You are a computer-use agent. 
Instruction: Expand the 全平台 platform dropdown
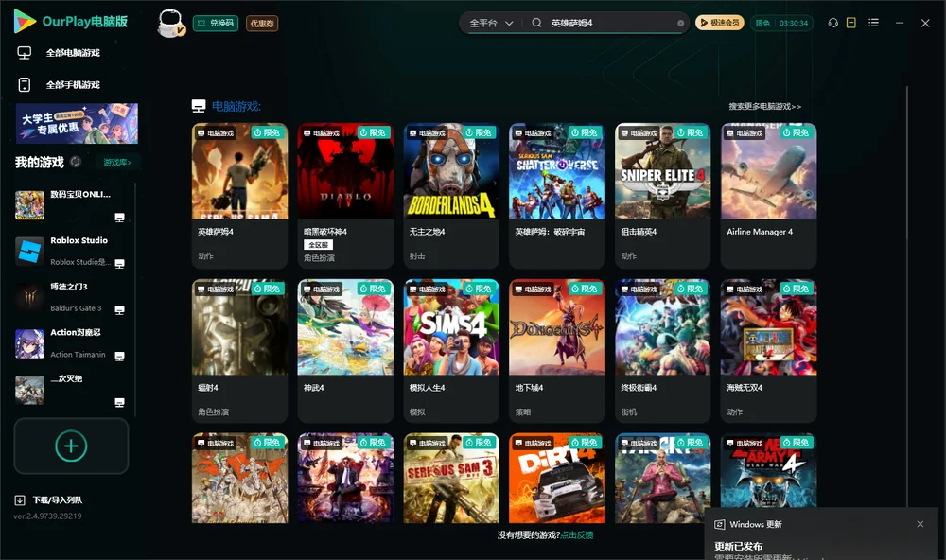point(491,23)
